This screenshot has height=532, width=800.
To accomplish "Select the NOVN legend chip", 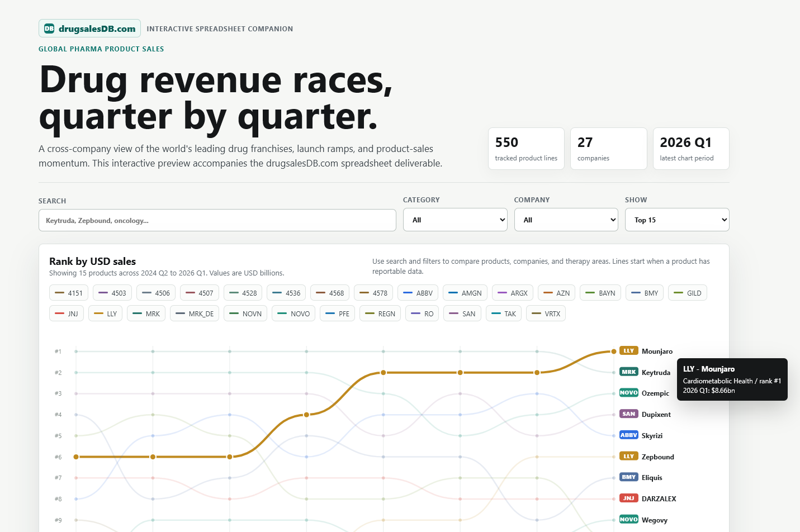I will (x=245, y=313).
